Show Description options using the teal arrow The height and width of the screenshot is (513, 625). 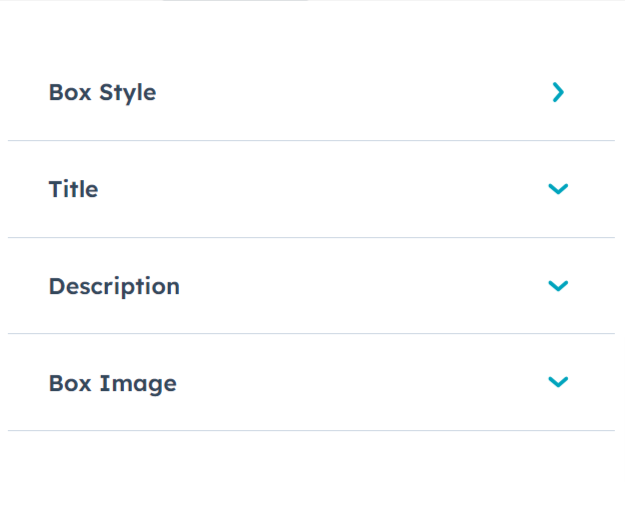pos(558,286)
